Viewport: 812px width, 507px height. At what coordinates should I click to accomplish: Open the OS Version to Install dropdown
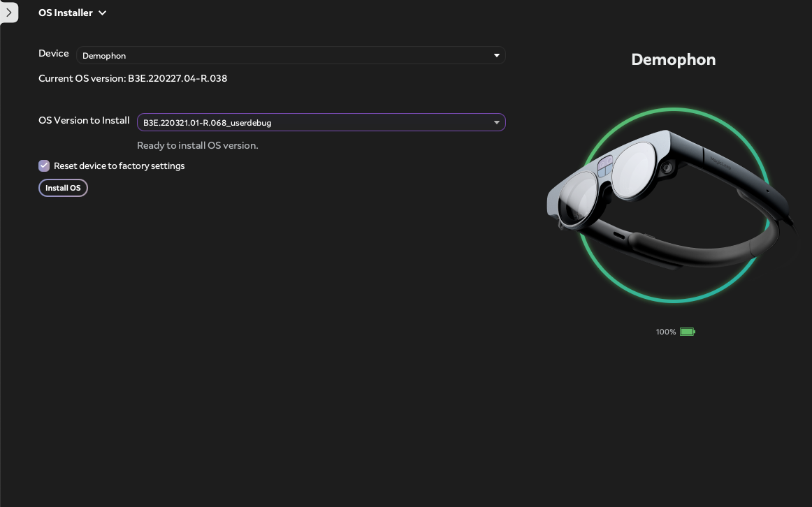pyautogui.click(x=321, y=122)
